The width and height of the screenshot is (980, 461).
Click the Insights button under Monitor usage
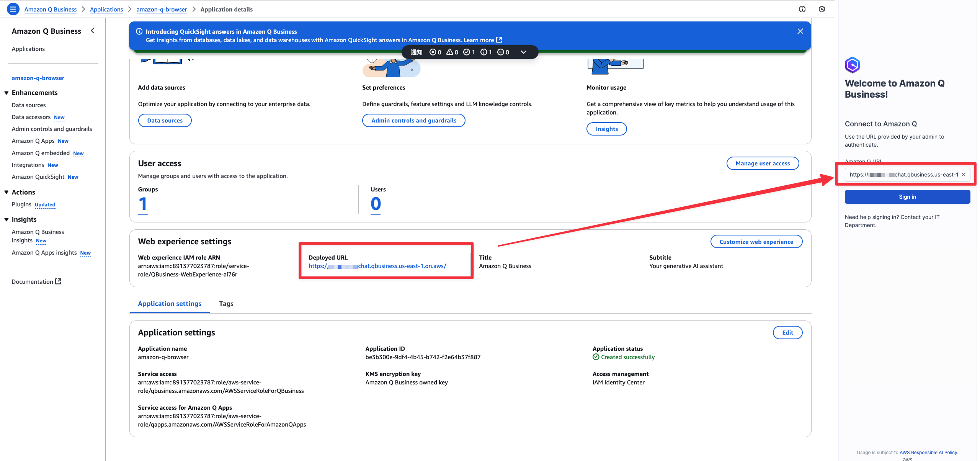coord(607,129)
